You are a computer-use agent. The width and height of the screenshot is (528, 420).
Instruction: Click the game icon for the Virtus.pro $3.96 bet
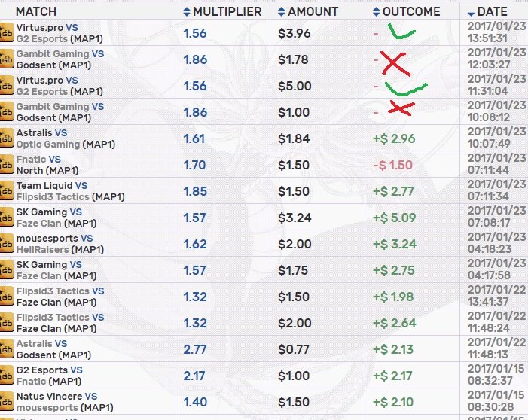(6, 32)
